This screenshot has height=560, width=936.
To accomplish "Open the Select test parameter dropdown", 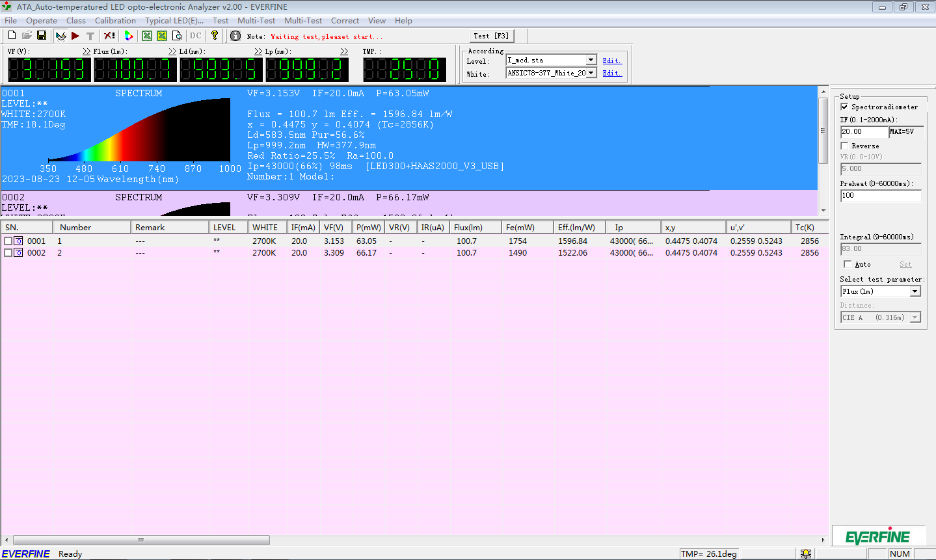I will tap(915, 291).
